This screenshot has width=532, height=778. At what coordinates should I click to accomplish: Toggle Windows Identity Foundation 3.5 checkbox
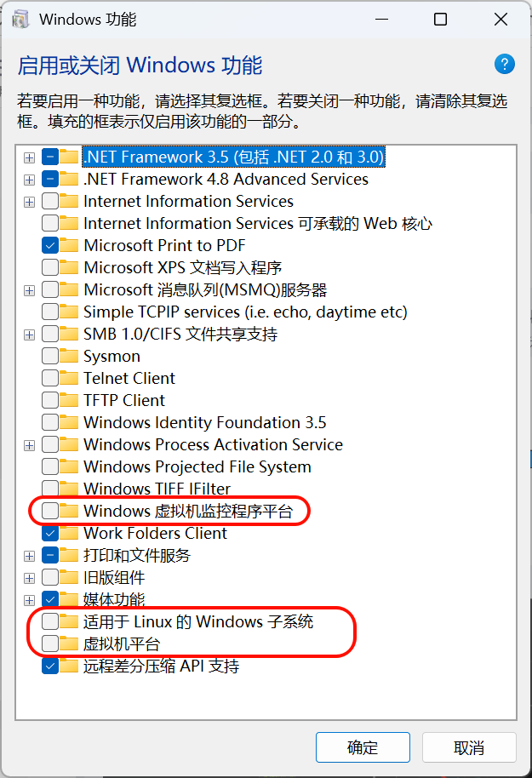(50, 422)
